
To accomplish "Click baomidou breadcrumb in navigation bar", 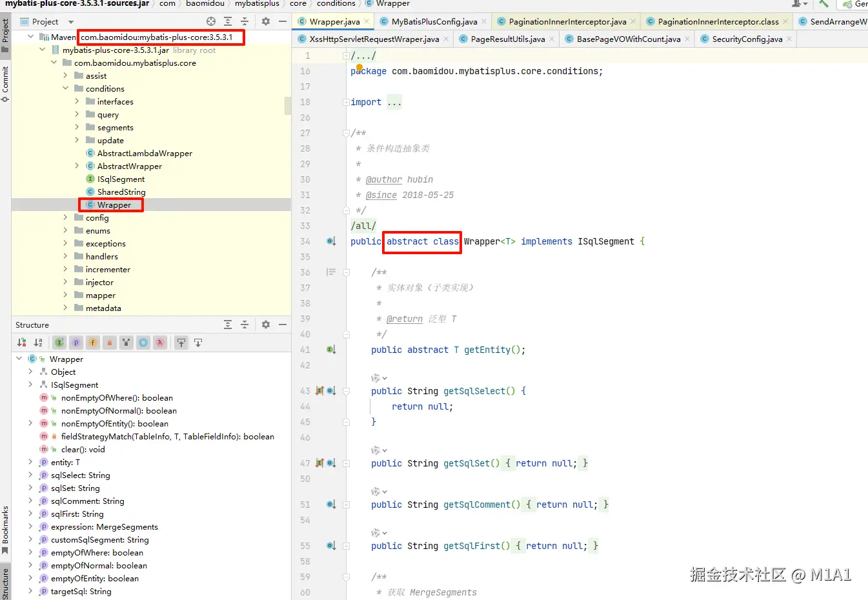I will [x=205, y=4].
